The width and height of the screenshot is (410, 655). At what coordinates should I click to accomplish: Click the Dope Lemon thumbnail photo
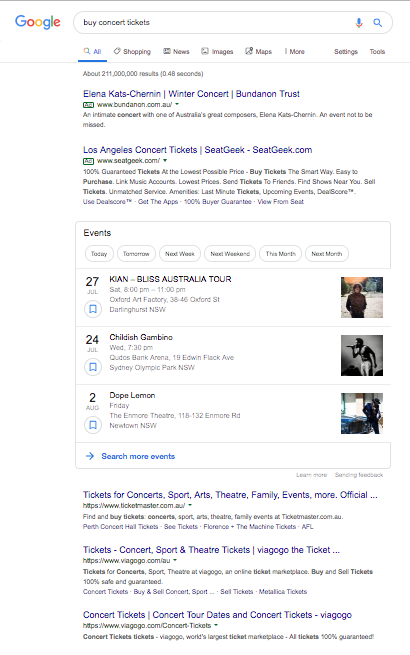coord(362,413)
